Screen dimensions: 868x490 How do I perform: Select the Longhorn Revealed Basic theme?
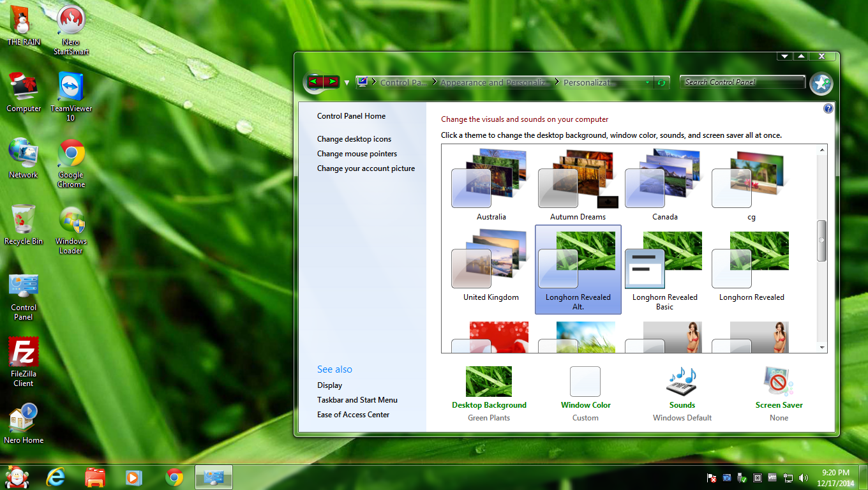[x=665, y=269]
